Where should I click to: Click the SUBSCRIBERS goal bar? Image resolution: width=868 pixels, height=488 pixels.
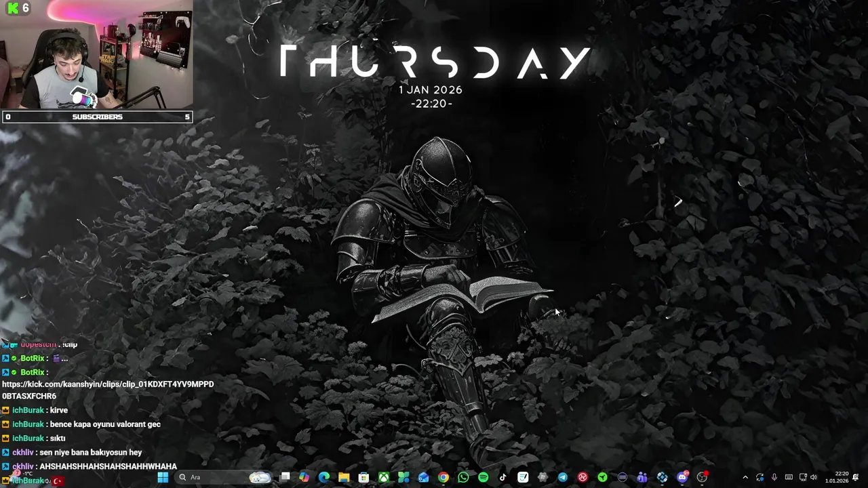[97, 117]
